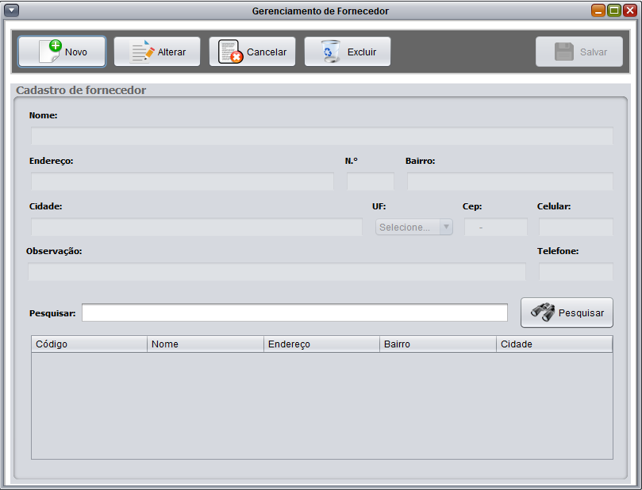Viewport: 642px width, 490px height.
Task: Sort table by Código column header
Action: (89, 344)
